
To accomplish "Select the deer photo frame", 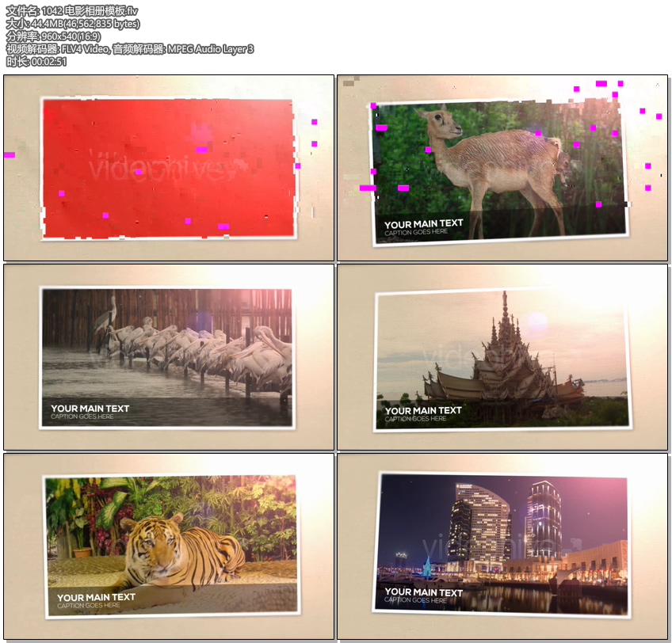I will coord(502,168).
